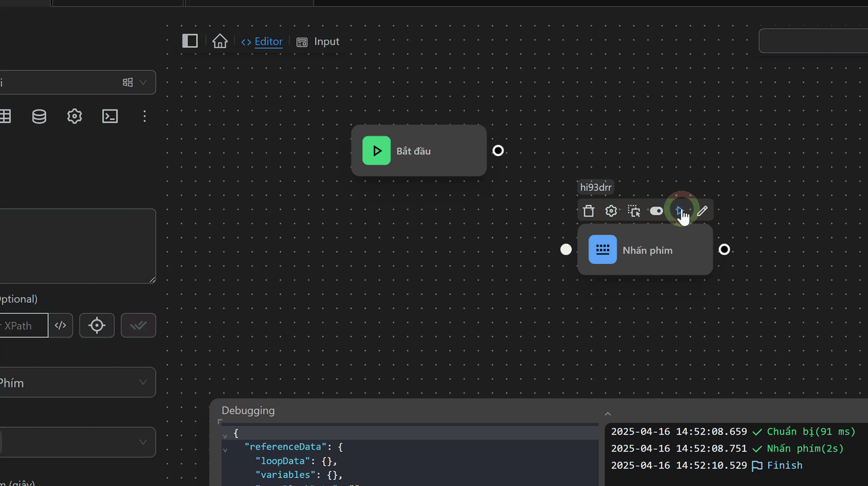
Task: Run the workflow from this block
Action: click(680, 211)
